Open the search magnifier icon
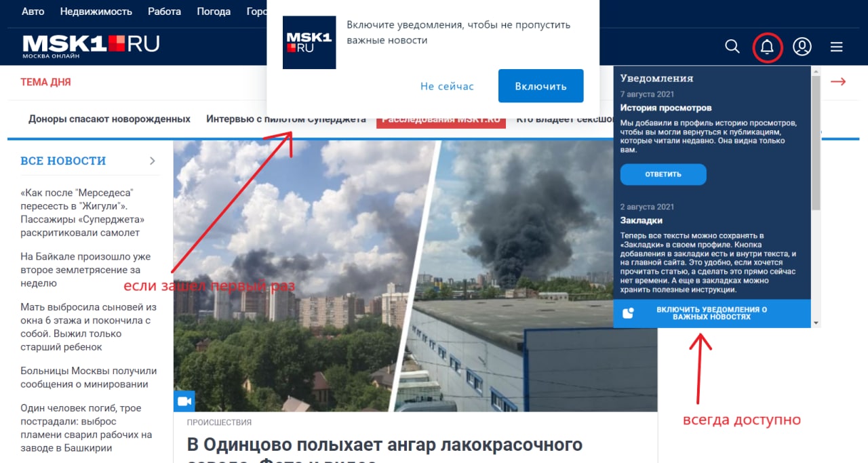868x463 pixels. point(732,46)
